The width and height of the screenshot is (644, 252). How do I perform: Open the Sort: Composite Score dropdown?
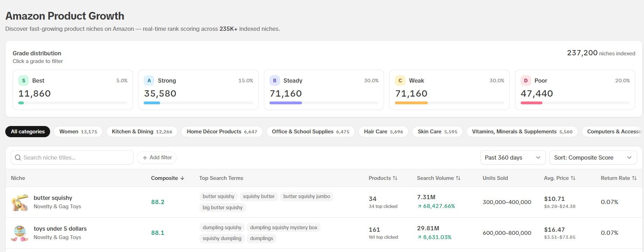click(593, 157)
